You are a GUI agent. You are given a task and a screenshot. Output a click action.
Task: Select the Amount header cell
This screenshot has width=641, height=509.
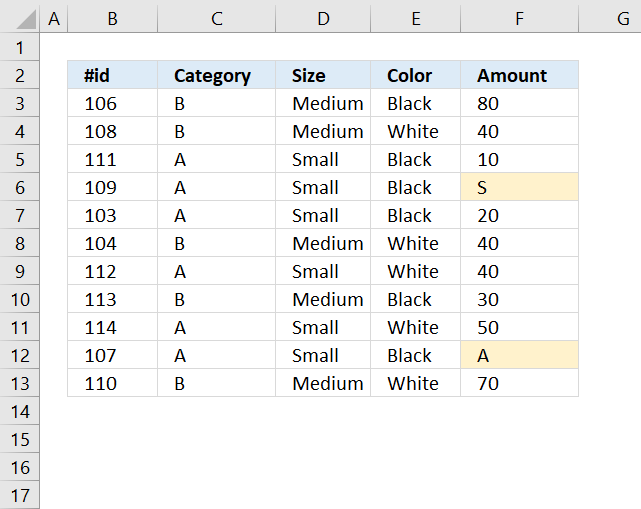coord(519,75)
